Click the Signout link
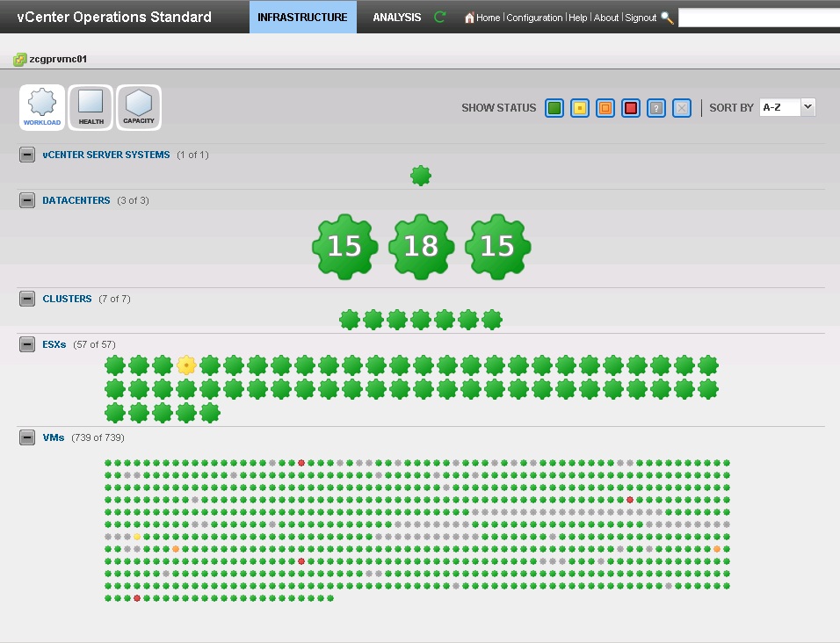 (641, 18)
